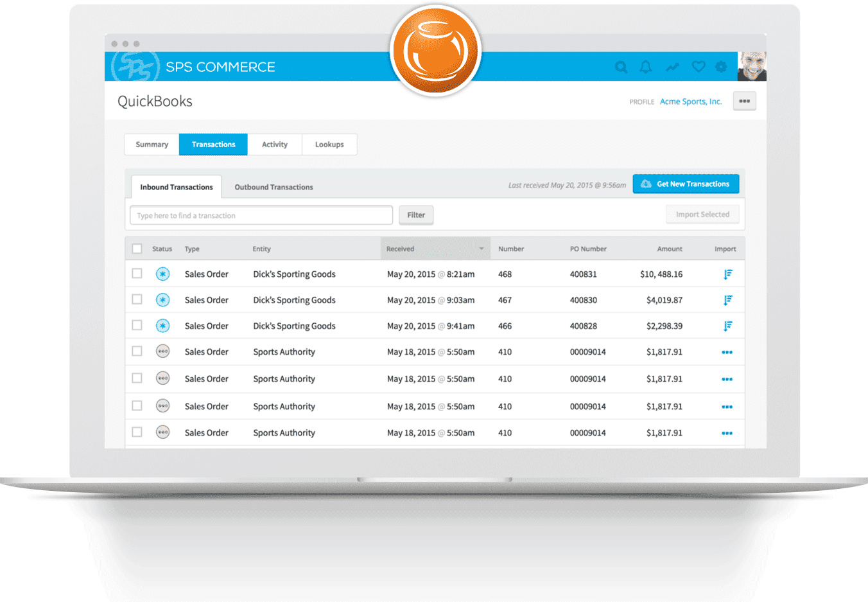Viewport: 868px width, 602px height.
Task: Click the new status icon for order 466
Action: click(x=163, y=326)
